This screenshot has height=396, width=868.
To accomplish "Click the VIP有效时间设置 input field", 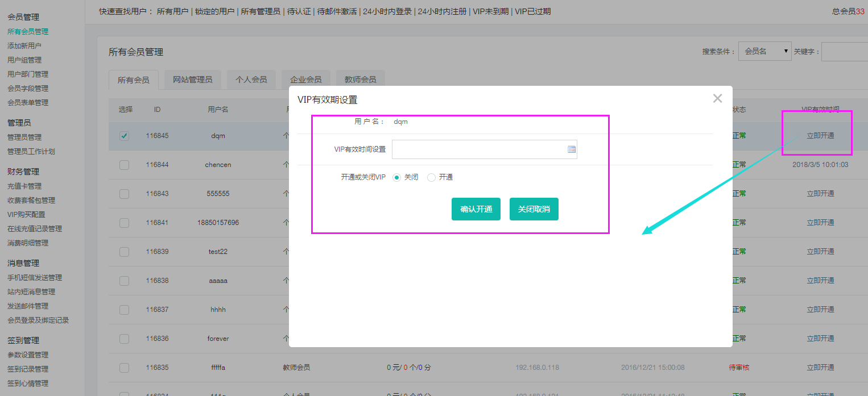I will pos(479,149).
